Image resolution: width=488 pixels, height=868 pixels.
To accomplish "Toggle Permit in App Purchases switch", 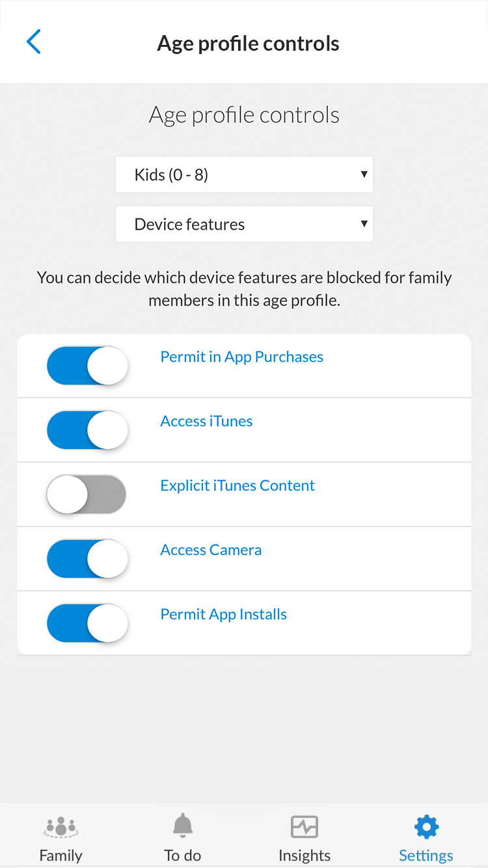I will point(87,366).
